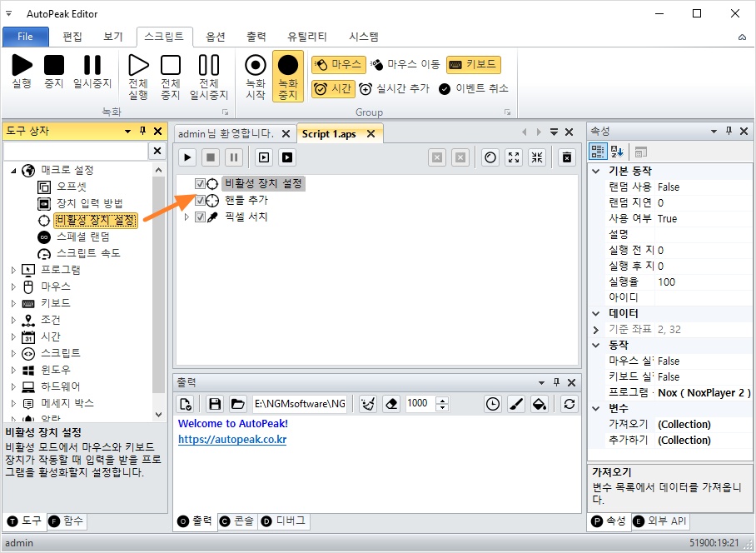Click 전체 중지 to stop all

coord(171,77)
